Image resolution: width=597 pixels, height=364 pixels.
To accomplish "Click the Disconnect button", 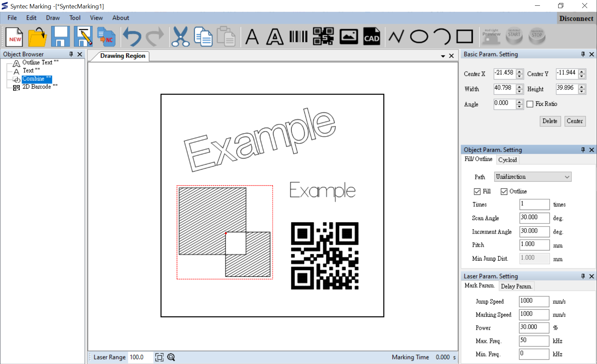I will pos(576,18).
